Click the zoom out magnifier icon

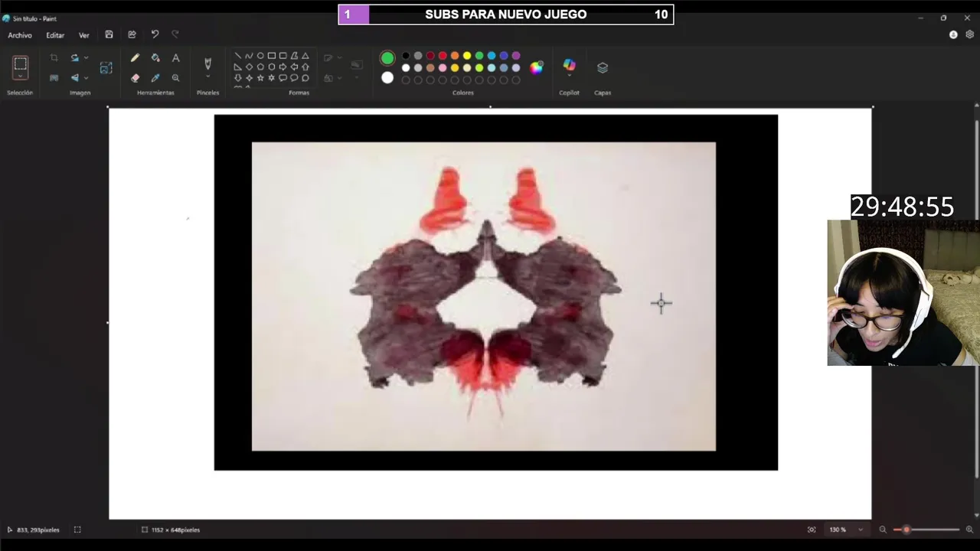[883, 530]
